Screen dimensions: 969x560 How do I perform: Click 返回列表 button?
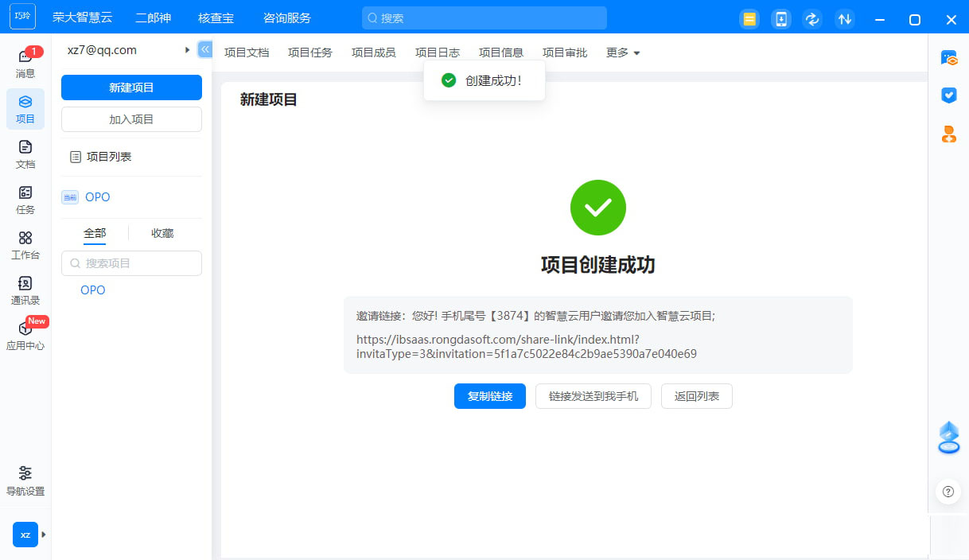point(696,396)
